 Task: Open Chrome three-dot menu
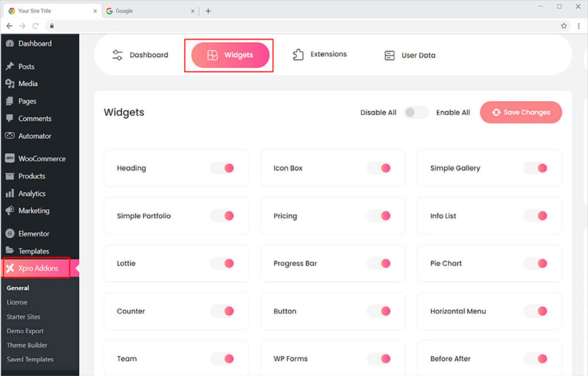tap(578, 26)
